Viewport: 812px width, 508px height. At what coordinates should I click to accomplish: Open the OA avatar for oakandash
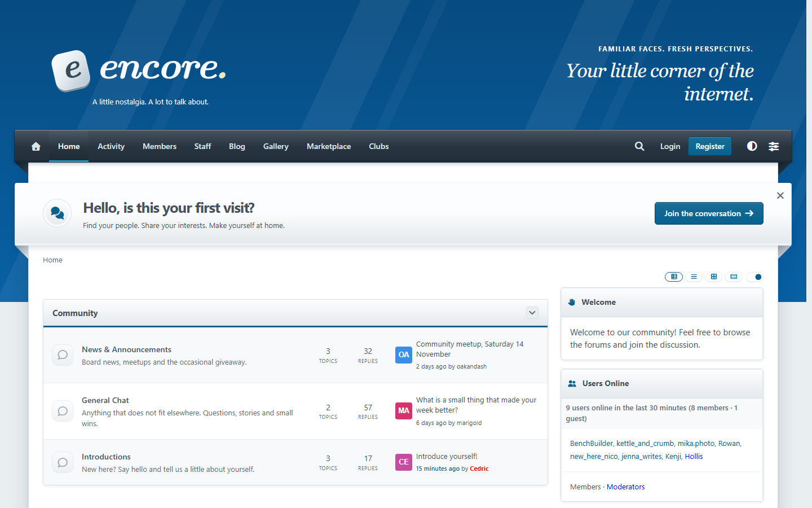pos(404,355)
